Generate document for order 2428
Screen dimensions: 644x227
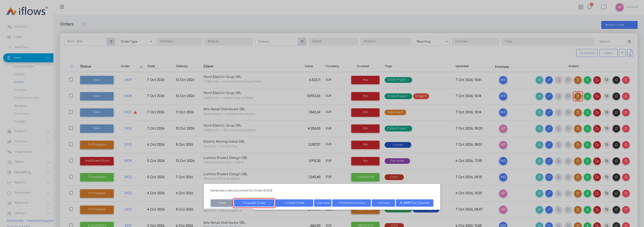click(578, 96)
